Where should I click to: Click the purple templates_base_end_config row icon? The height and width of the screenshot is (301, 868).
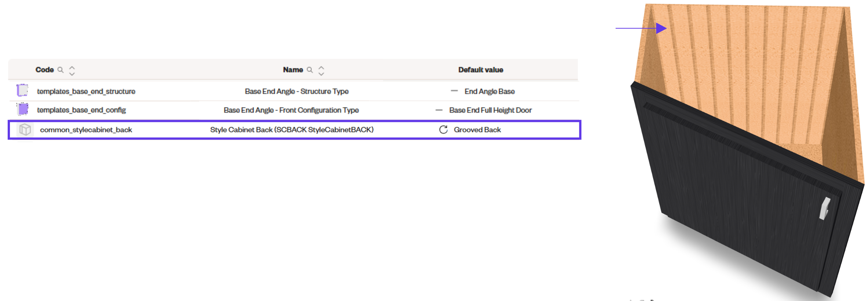[23, 109]
